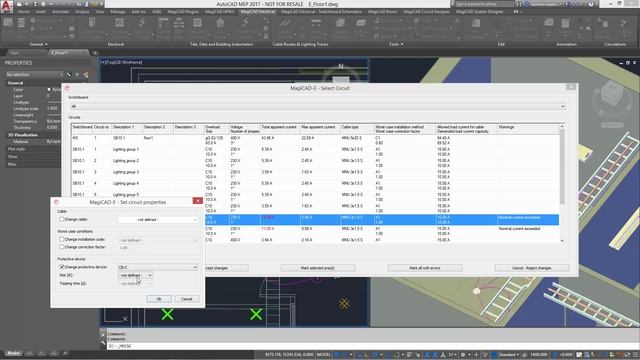Click workspace switching gear in status bar
This screenshot has width=640, height=360.
tap(463, 355)
